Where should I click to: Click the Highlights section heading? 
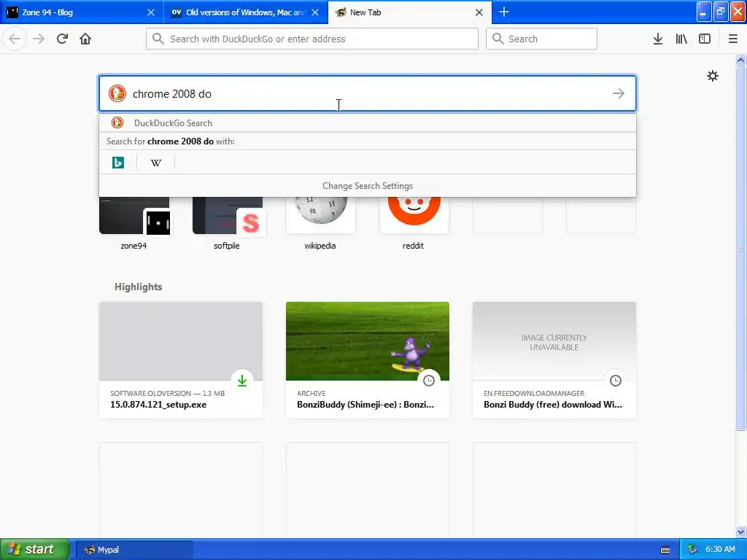pos(138,287)
